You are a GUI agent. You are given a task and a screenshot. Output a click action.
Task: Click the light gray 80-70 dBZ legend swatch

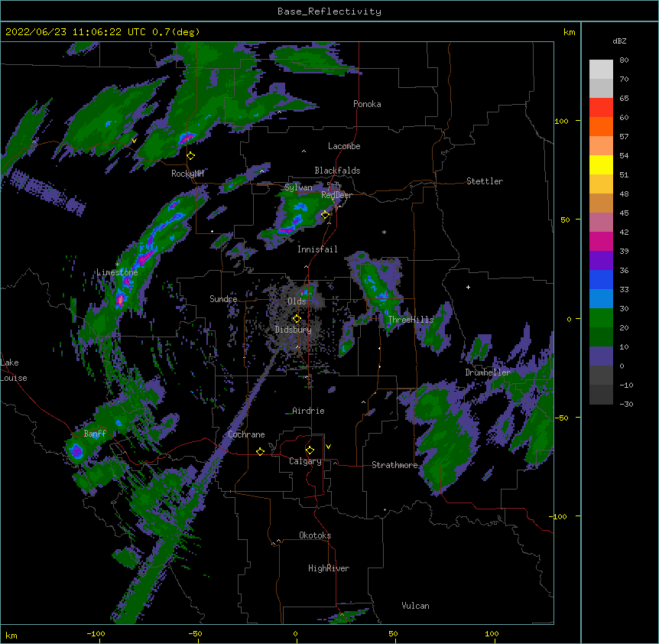click(x=601, y=70)
